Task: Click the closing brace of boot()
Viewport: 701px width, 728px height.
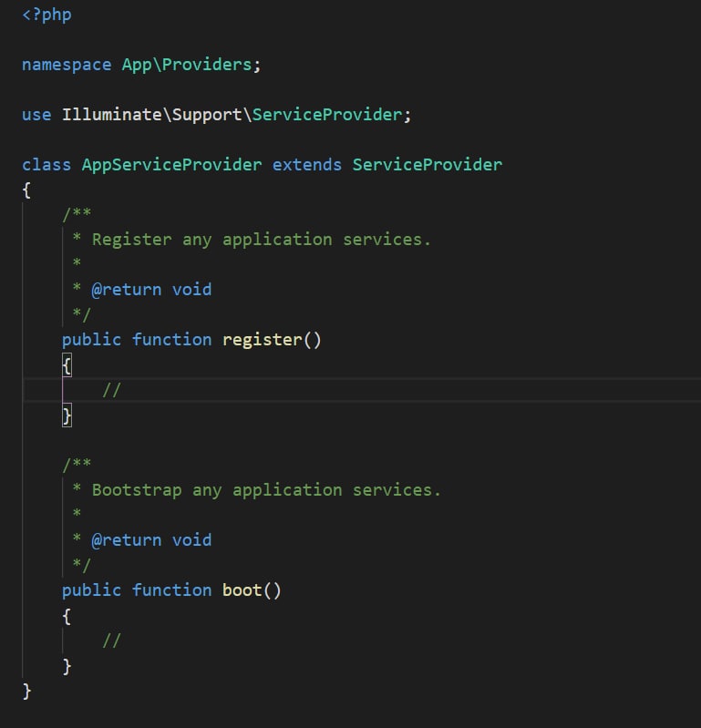Action: (67, 667)
